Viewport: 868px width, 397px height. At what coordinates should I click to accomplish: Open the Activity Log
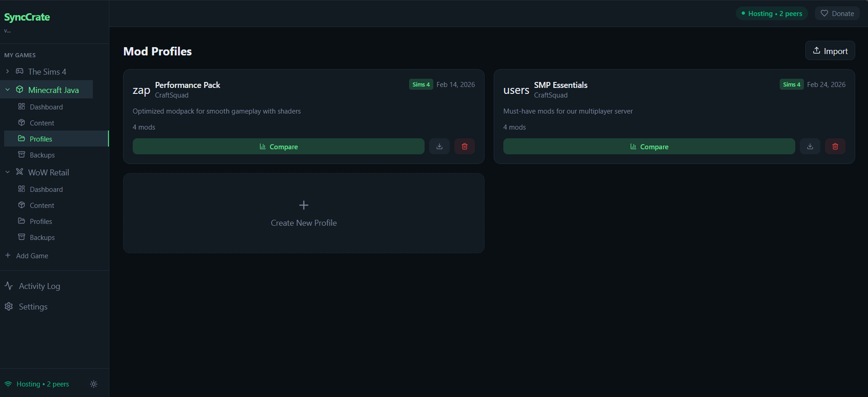coord(39,286)
